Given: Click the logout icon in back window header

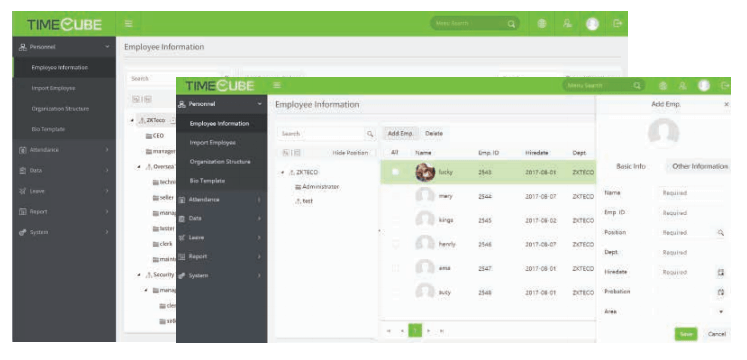Looking at the screenshot, I should point(617,23).
